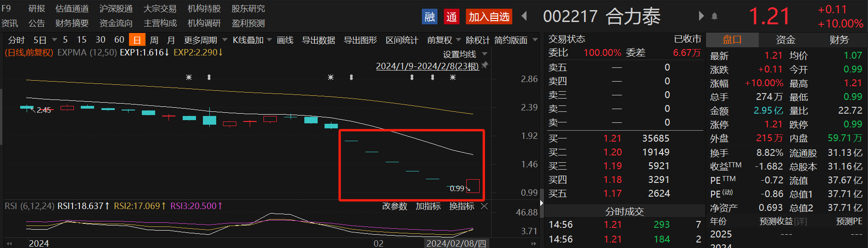Collapse right panel with white triangle arrow
Image resolution: width=868 pixels, height=248 pixels.
tap(542, 203)
